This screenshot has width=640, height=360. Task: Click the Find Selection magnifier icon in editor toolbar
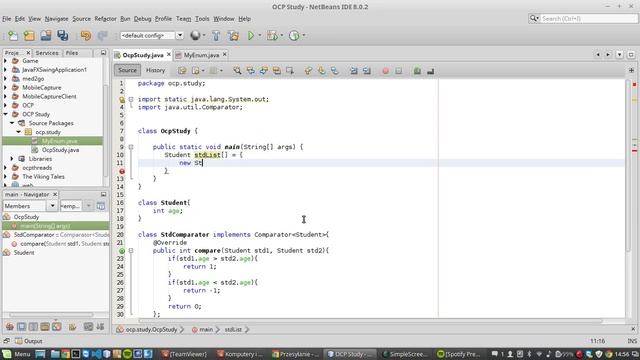click(x=237, y=71)
